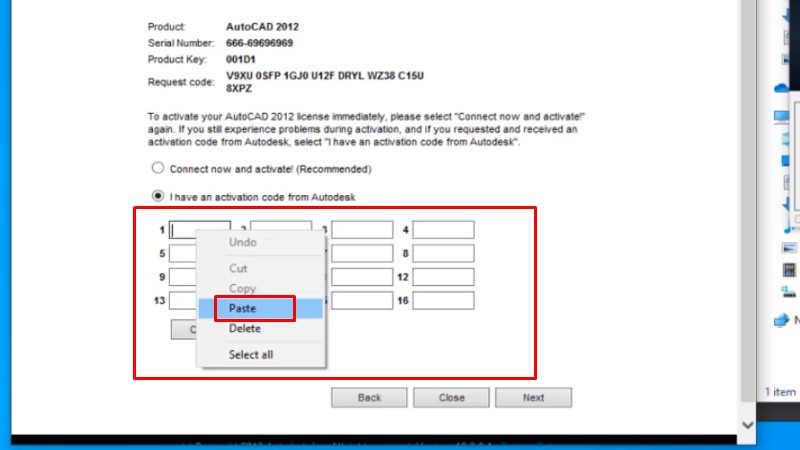The height and width of the screenshot is (450, 800).
Task: Click the greyed-out Undo menu entry
Action: pos(243,242)
